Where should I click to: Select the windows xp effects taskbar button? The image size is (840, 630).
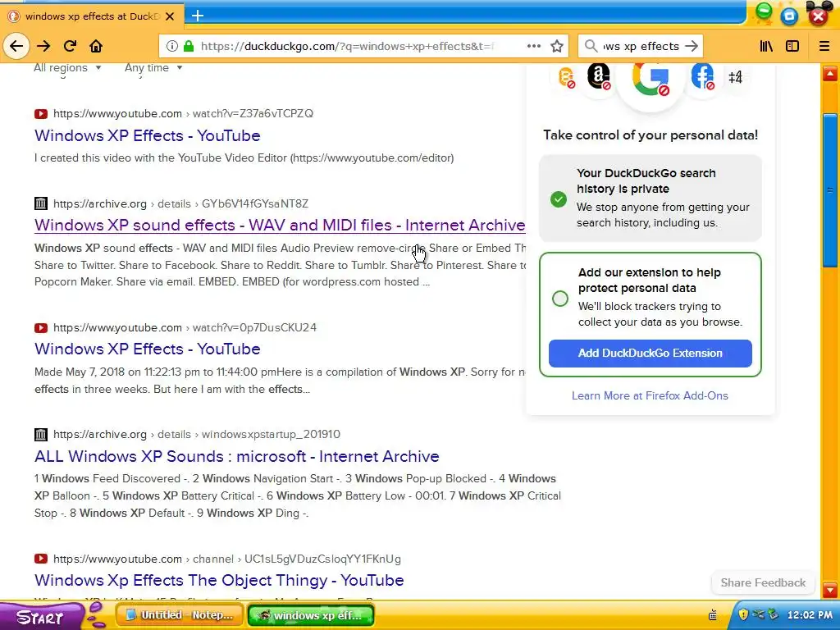311,615
